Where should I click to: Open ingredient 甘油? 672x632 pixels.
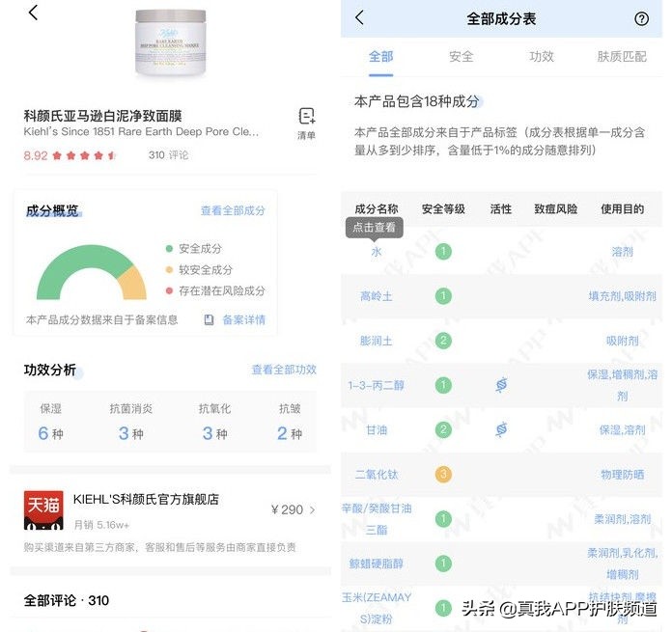[x=377, y=430]
